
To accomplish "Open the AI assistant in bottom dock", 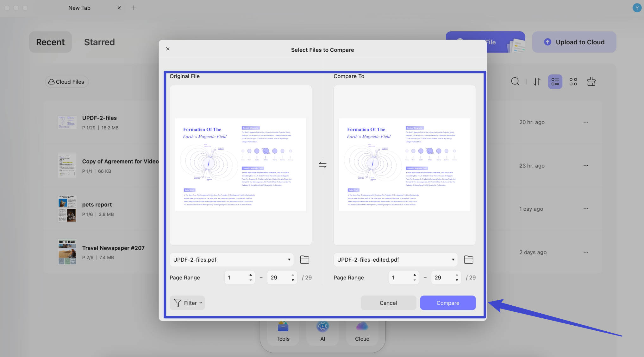I will 322,332.
